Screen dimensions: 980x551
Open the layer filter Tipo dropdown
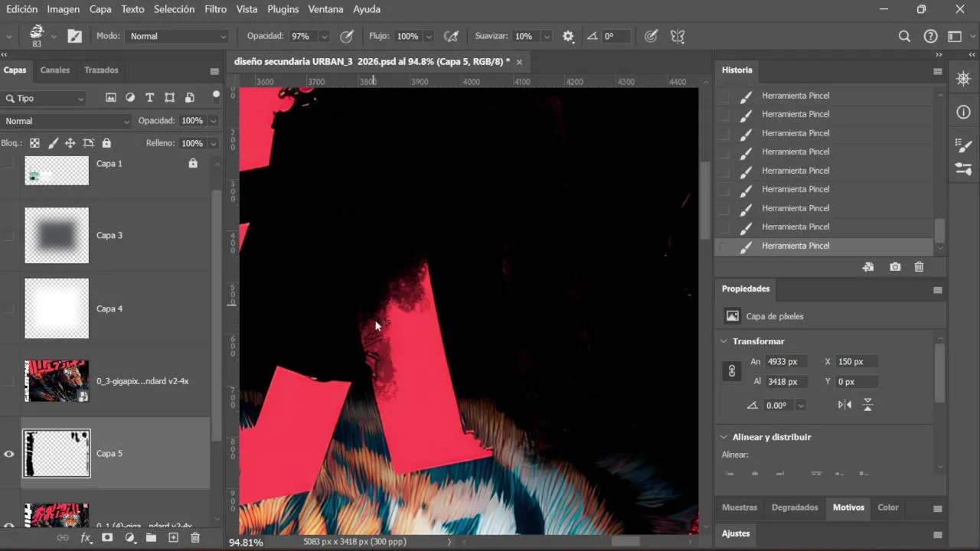(44, 98)
